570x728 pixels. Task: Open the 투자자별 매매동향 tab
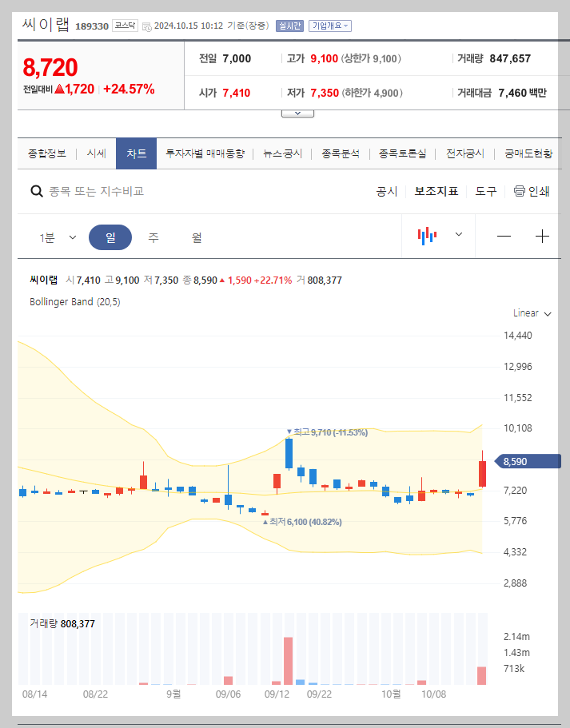[205, 153]
